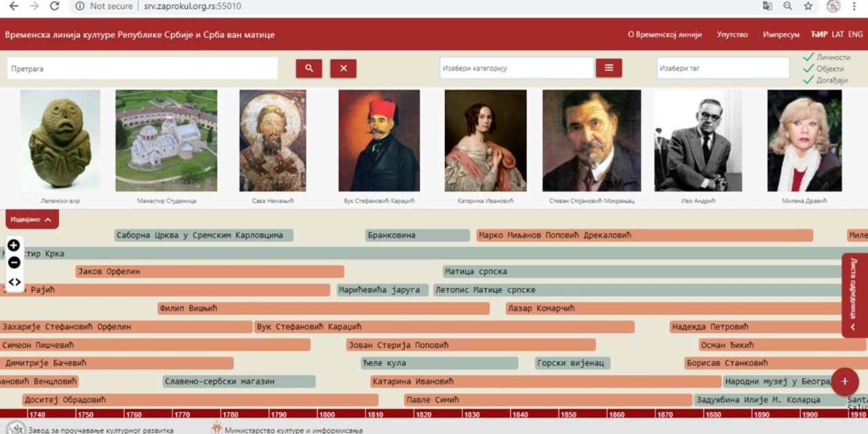Image resolution: width=868 pixels, height=434 pixels.
Task: Click the red plus floating action button
Action: pos(844,382)
